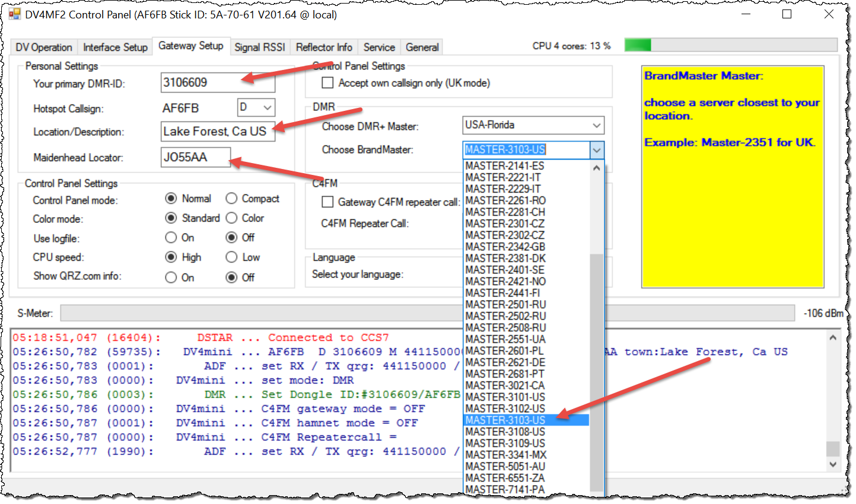Viewport: 856px width, 504px height.
Task: Select MASTER-3101-US from list
Action: click(x=526, y=397)
